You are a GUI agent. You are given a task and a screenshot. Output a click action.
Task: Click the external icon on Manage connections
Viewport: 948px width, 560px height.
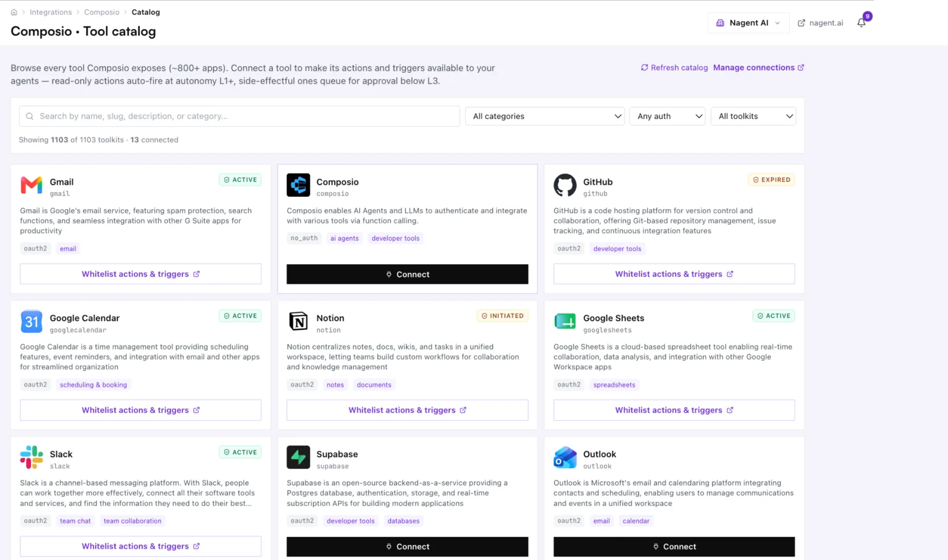[801, 68]
